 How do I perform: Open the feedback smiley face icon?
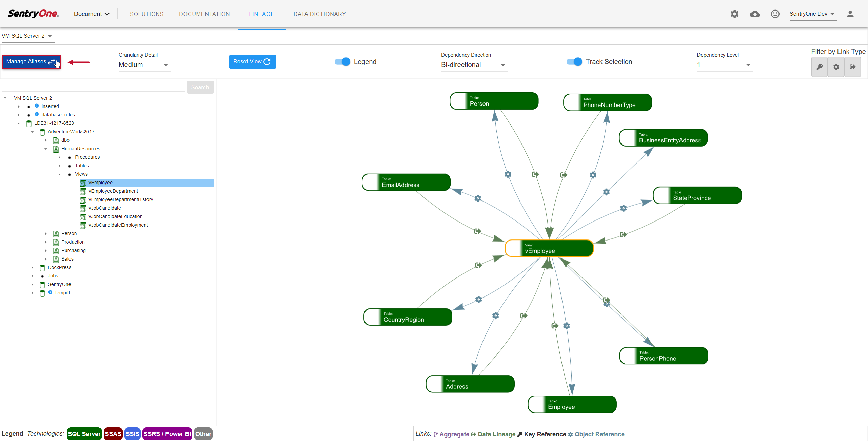[x=775, y=14]
